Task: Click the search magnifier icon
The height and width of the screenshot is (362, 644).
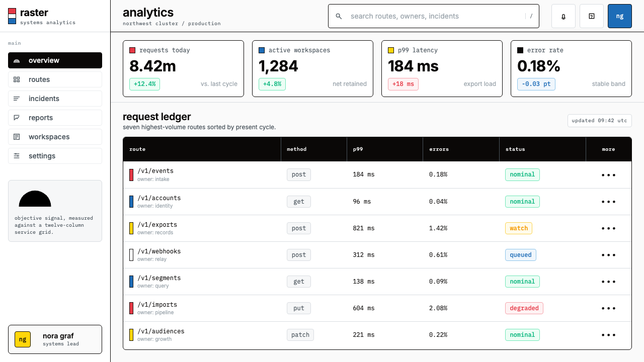Action: [x=339, y=16]
